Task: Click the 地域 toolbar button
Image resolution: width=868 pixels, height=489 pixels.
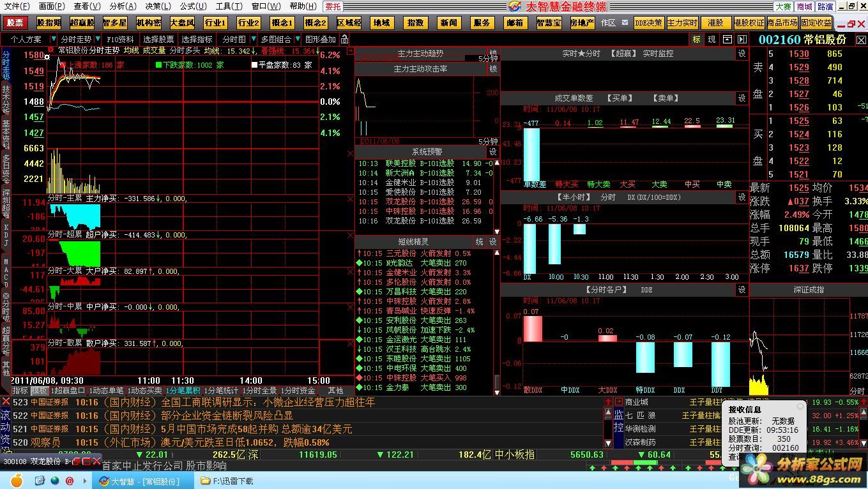Action: click(x=381, y=23)
